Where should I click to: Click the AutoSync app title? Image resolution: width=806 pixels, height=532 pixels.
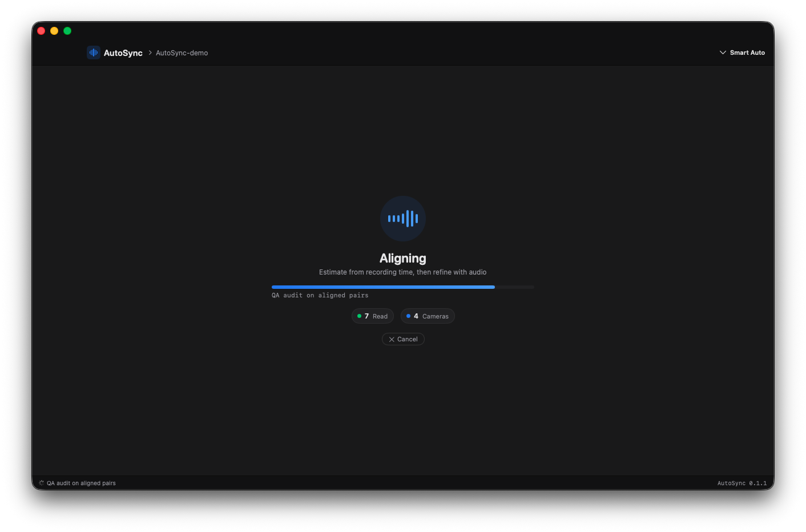tap(123, 53)
